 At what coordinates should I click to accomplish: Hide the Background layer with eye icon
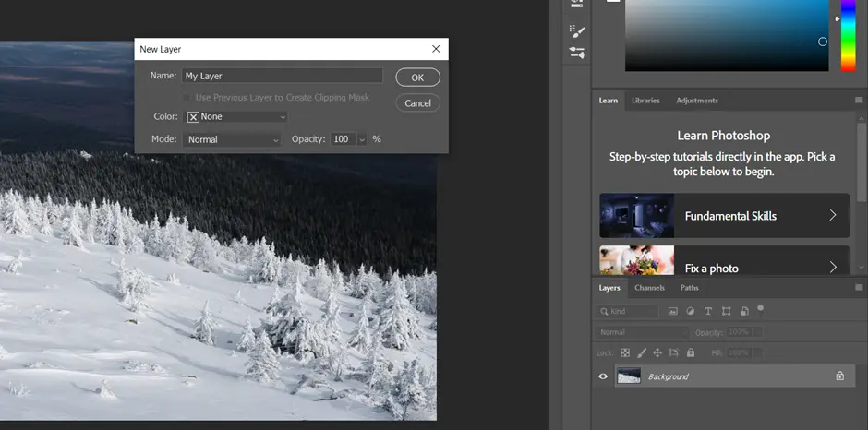point(603,376)
